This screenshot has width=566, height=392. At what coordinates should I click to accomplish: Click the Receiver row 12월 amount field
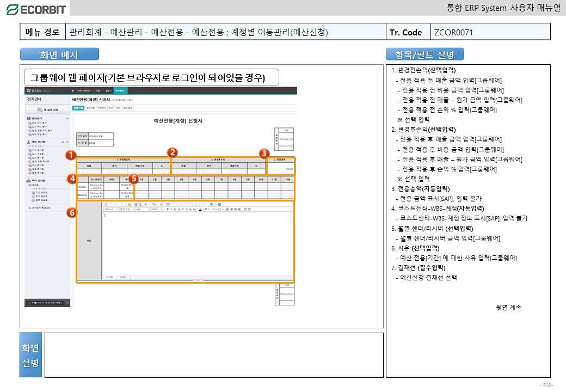(x=288, y=195)
